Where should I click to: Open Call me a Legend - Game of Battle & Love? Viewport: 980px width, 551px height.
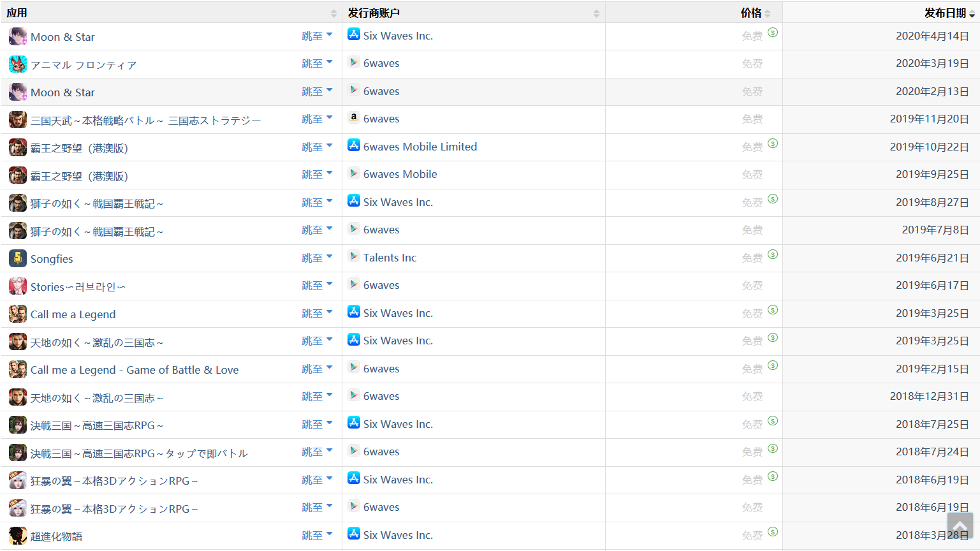tap(135, 370)
